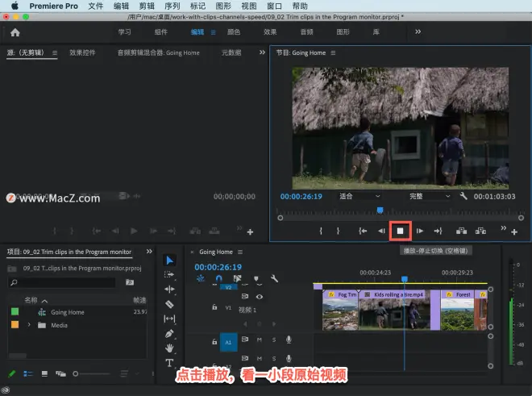This screenshot has height=396, width=532.
Task: Open Program monitor button editor plus icon
Action: [x=514, y=232]
